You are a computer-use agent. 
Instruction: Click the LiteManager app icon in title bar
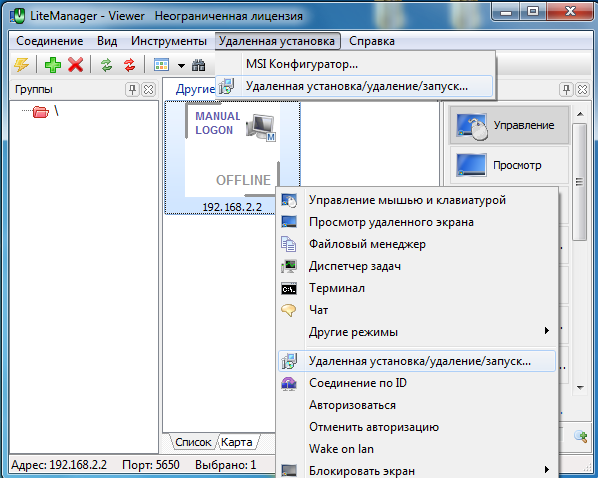click(x=17, y=16)
